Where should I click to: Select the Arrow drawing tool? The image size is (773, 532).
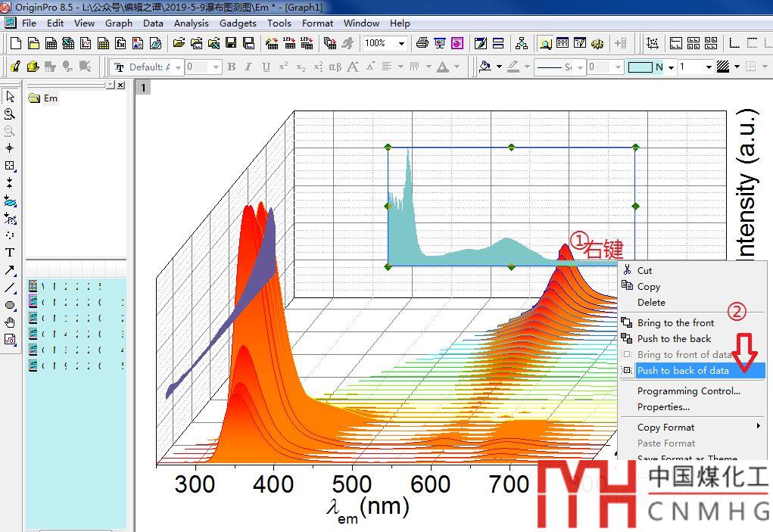(x=10, y=270)
